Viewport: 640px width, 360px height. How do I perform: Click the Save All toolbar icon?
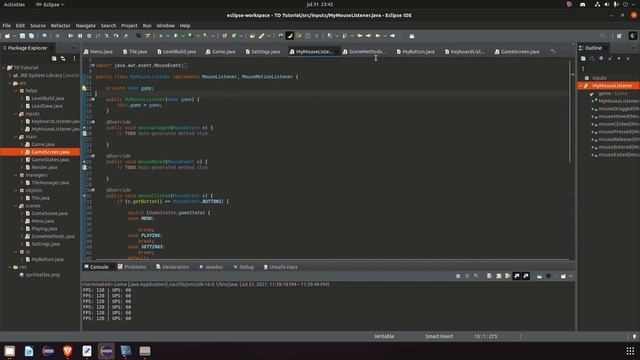31,36
